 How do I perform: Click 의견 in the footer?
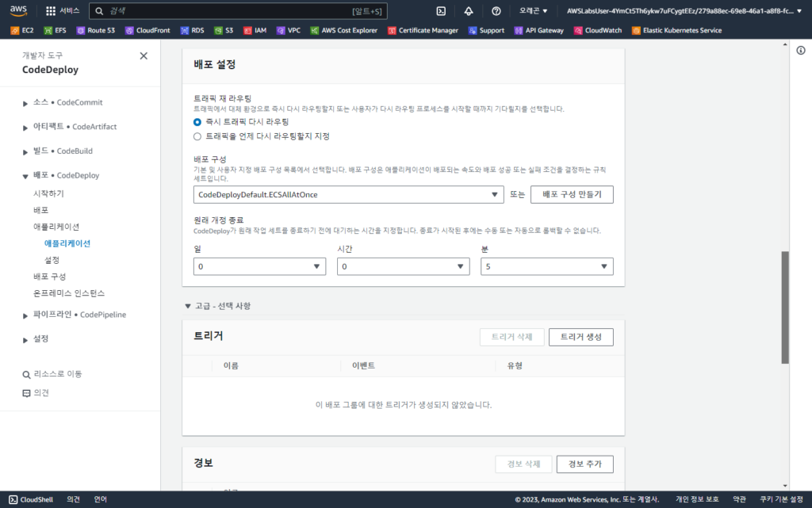tap(73, 500)
